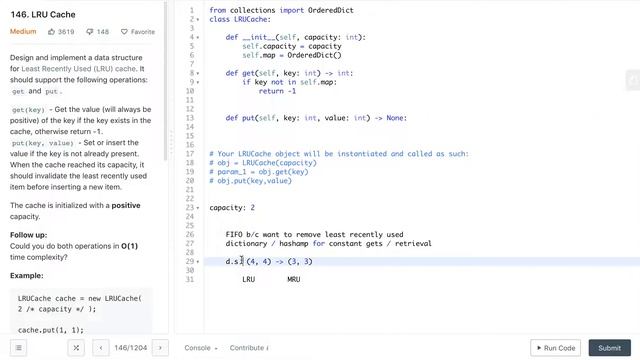The width and height of the screenshot is (640, 360).
Task: Click the 'FIFO b/c want to remove' line
Action: [x=314, y=235]
